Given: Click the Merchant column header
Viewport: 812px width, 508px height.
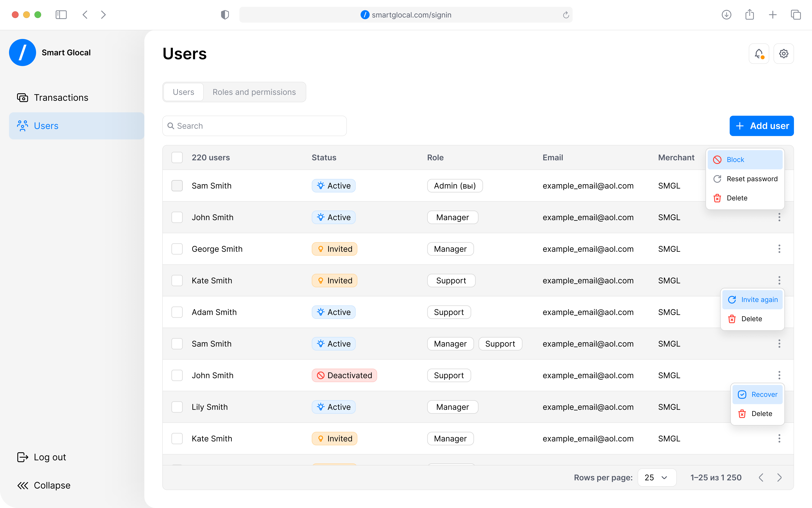Looking at the screenshot, I should coord(676,158).
